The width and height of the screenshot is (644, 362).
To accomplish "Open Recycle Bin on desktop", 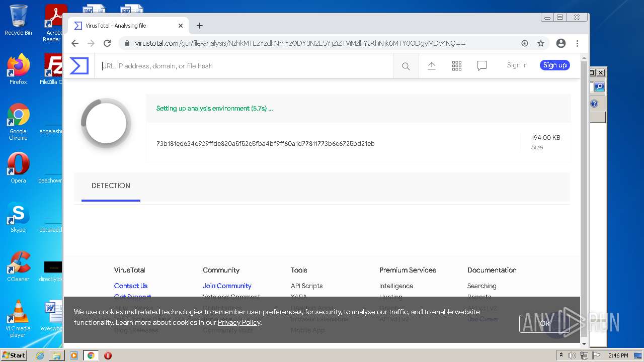I will tap(18, 20).
